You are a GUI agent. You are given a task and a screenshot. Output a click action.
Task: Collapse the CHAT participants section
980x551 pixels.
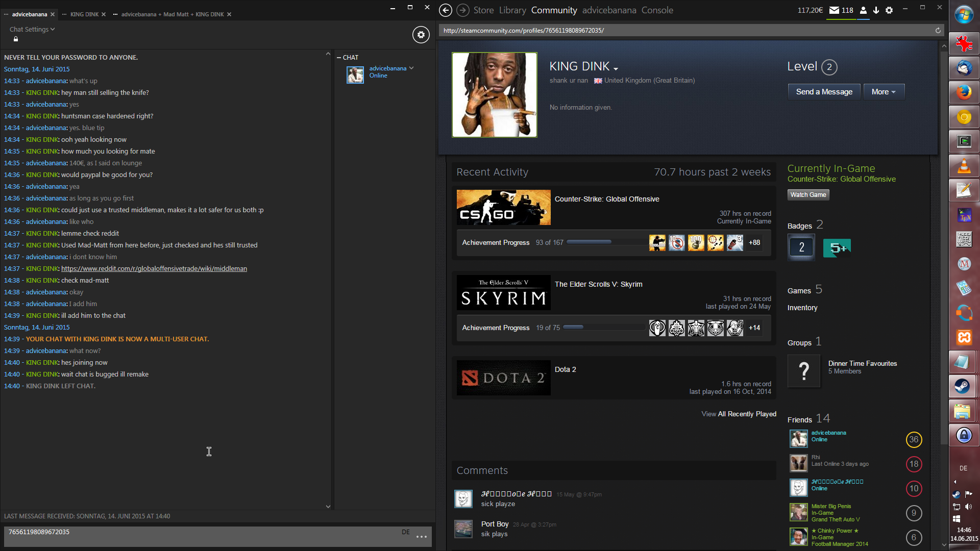coord(339,58)
